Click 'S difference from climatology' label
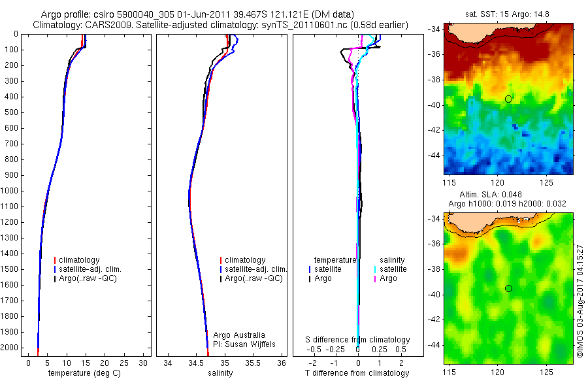 click(x=357, y=340)
